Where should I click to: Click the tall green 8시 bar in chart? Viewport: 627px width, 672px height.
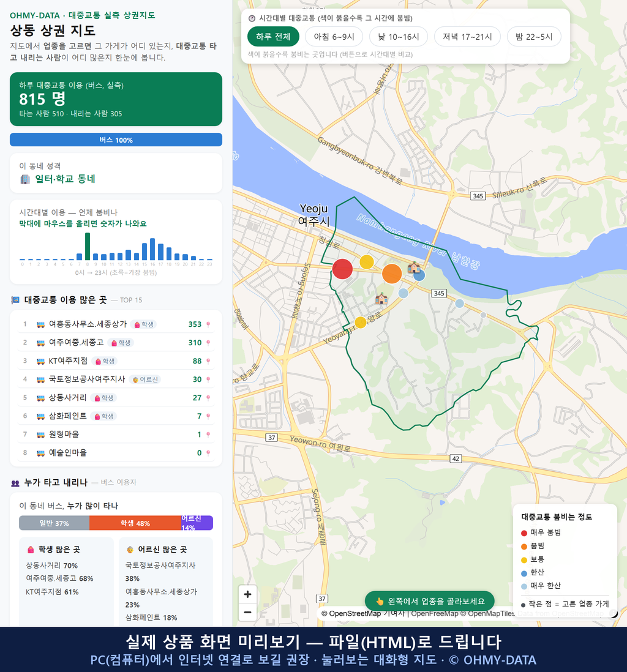coord(88,247)
